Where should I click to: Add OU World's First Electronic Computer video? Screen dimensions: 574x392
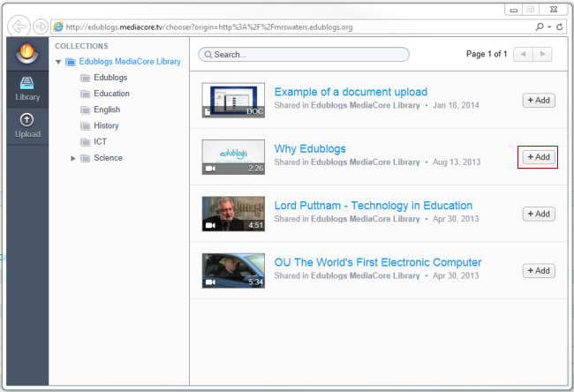[539, 271]
